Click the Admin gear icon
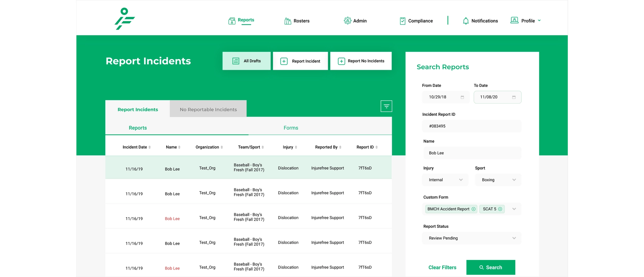 (347, 21)
